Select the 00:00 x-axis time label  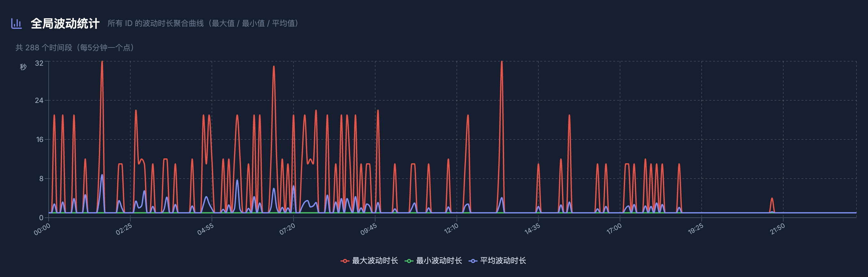tap(42, 229)
